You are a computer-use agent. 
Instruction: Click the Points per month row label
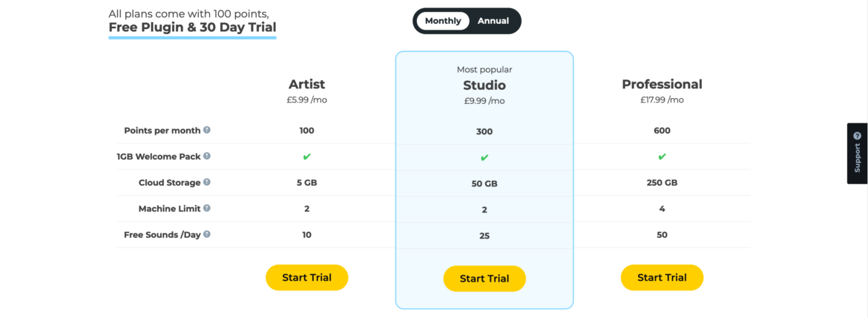pyautogui.click(x=162, y=130)
